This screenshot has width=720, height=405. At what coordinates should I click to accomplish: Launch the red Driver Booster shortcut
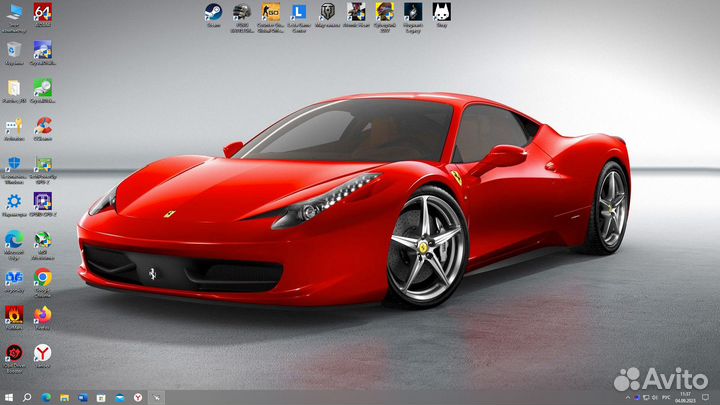click(x=14, y=359)
